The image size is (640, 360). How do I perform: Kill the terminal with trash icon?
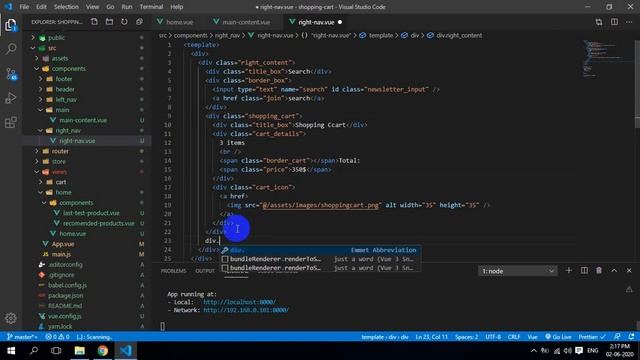[599, 271]
